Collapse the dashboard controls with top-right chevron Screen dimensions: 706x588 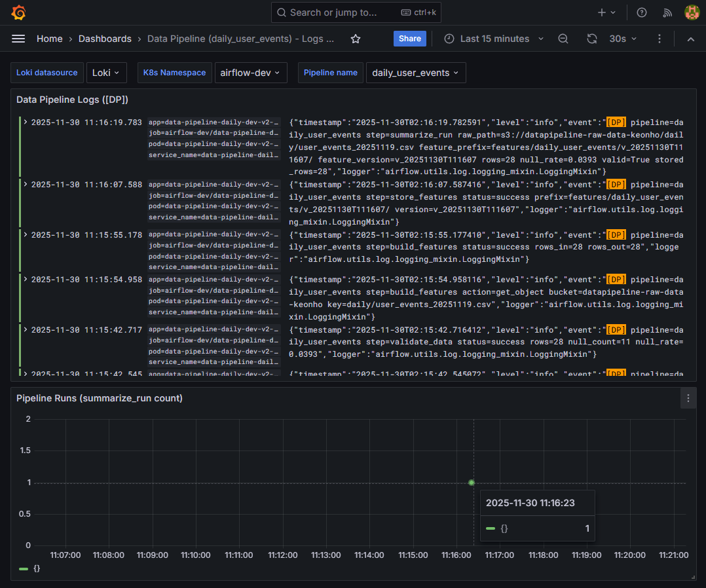pyautogui.click(x=690, y=39)
